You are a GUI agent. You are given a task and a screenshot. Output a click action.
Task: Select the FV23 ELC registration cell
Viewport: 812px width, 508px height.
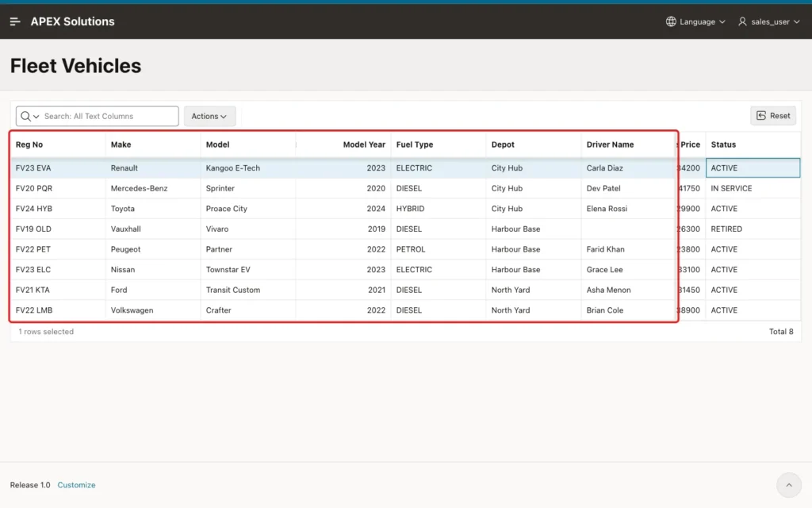click(57, 270)
